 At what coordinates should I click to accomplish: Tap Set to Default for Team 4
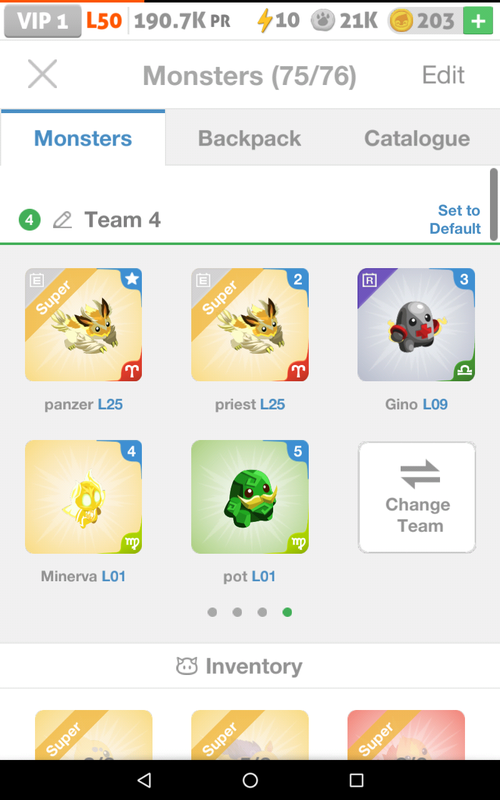455,219
